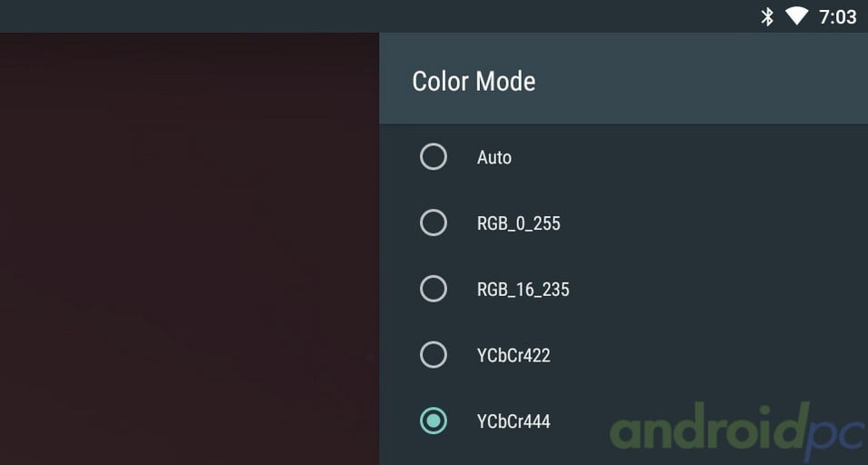The height and width of the screenshot is (465, 868).
Task: Click the YCbCr444 text label
Action: (x=514, y=421)
